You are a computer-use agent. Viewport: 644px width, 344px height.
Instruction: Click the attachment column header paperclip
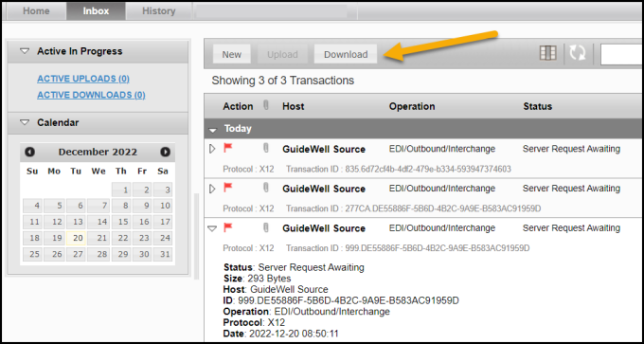266,105
